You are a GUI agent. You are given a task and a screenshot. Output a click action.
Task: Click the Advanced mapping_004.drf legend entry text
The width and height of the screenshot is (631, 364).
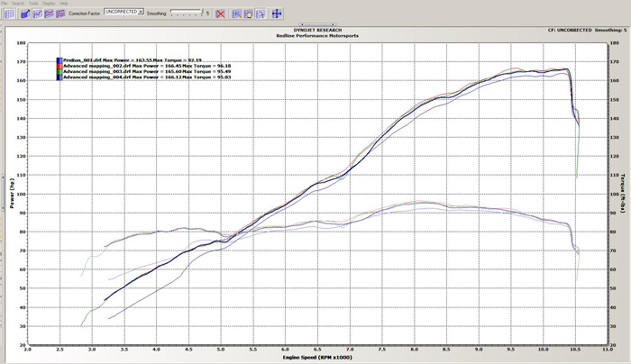[147, 77]
